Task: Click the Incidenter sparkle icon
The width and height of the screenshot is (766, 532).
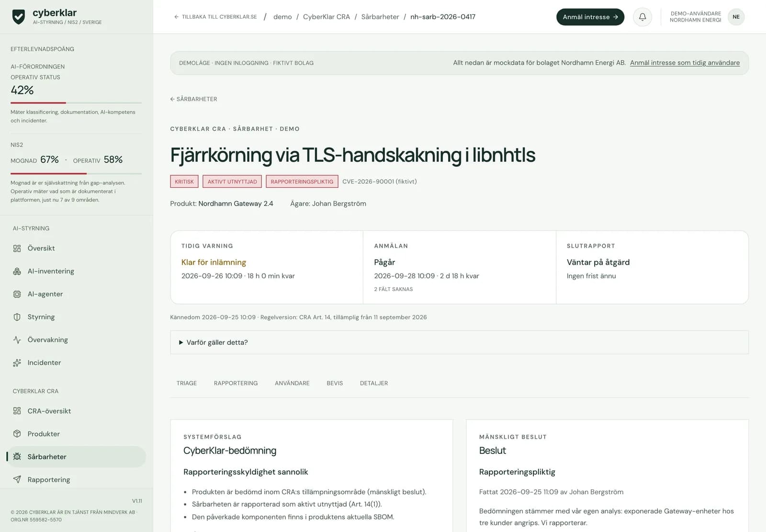Action: 17,363
